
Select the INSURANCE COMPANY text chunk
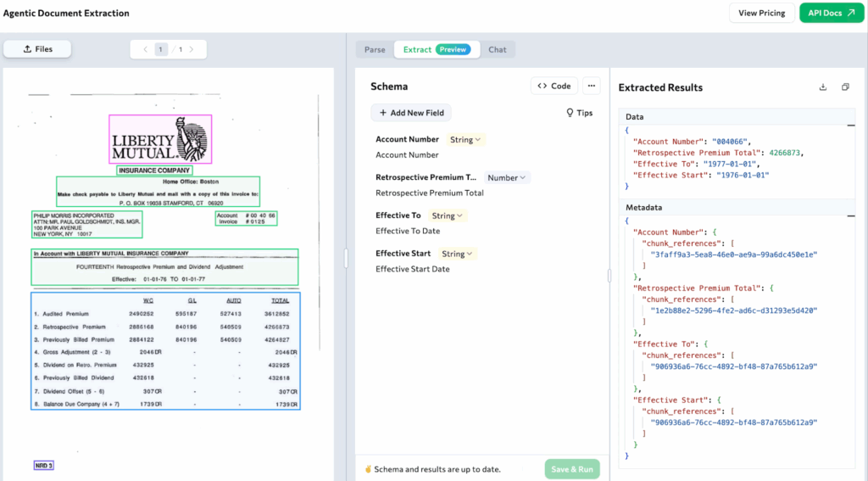point(154,171)
